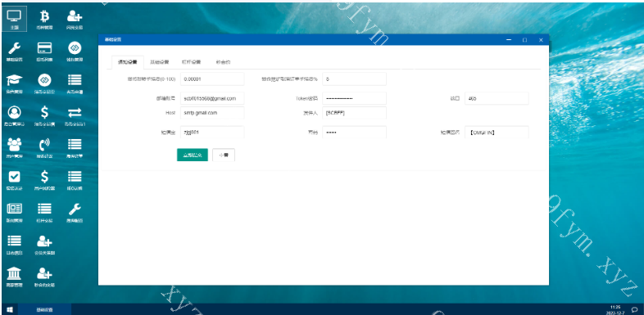Focus the Host field containing smtp.gmail.com
Screen dimensions: 644x315
pyautogui.click(x=212, y=113)
